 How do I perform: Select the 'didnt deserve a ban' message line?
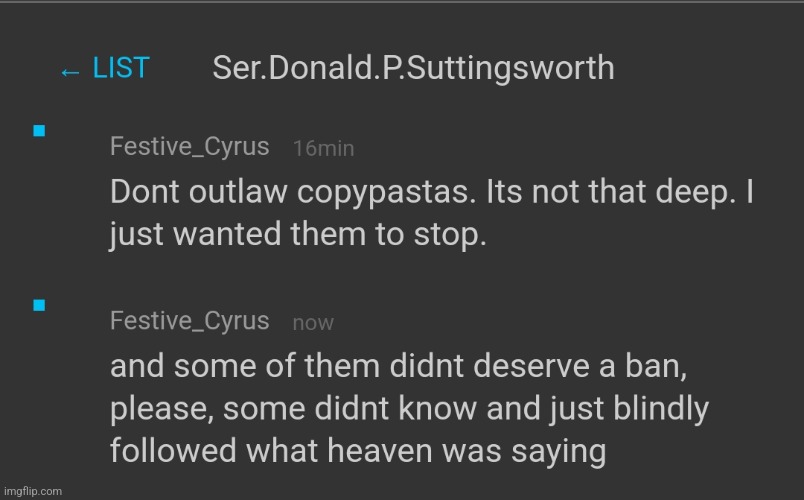point(398,366)
